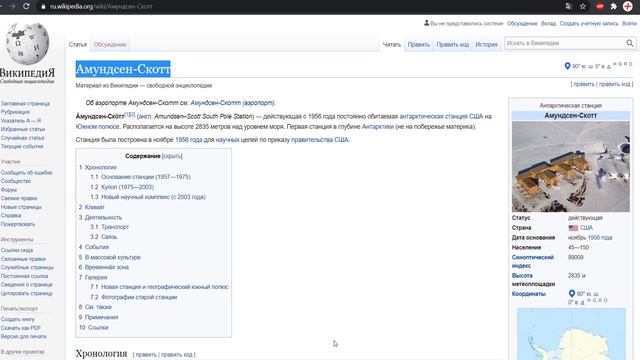Click the USA flag icon in infobox
Image resolution: width=640 pixels, height=360 pixels.
(x=573, y=228)
